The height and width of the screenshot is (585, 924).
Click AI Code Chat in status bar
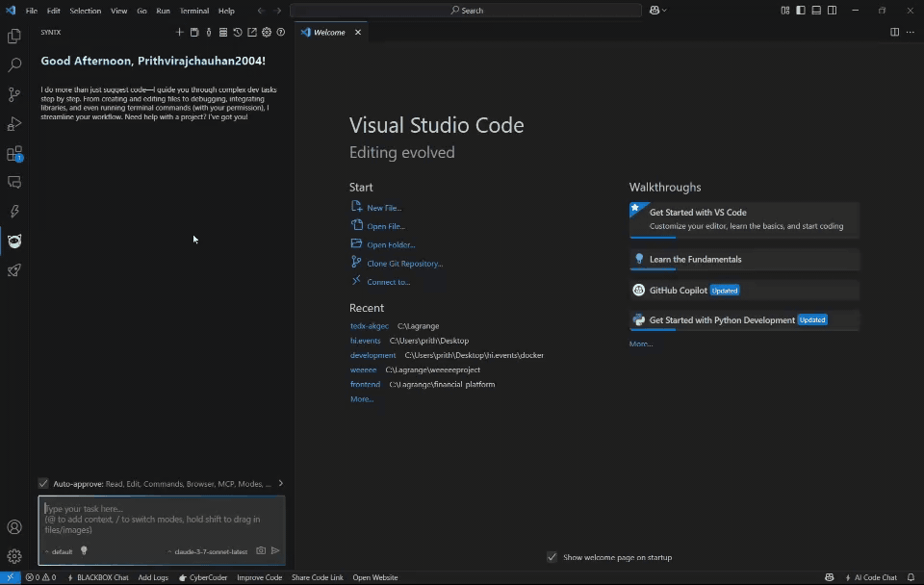[x=871, y=577]
